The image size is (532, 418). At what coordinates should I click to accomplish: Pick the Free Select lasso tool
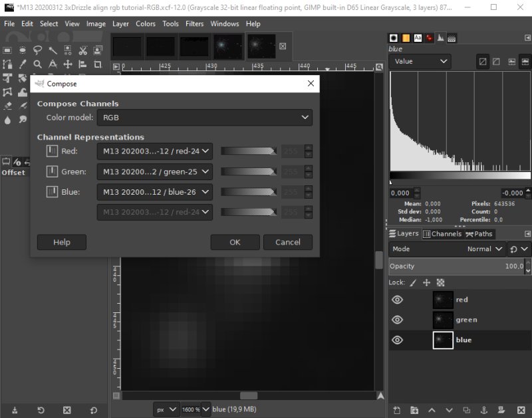click(38, 51)
